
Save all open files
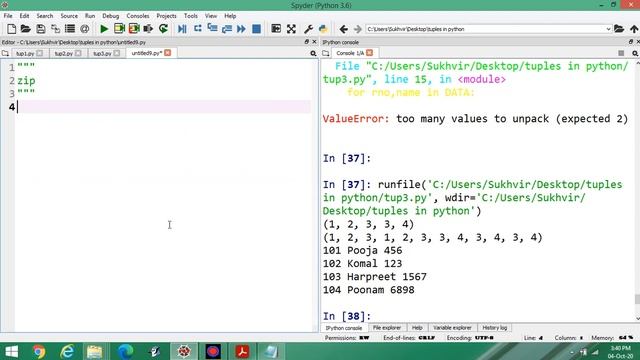55,29
